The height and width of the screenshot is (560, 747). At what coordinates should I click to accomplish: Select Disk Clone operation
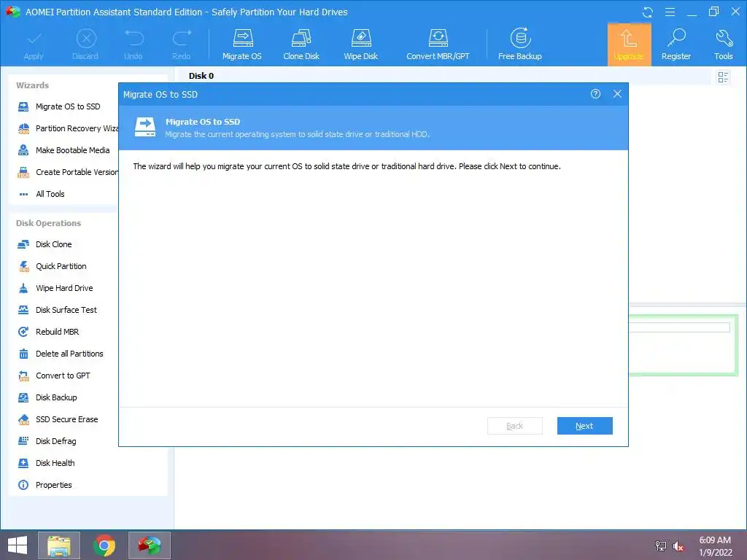[44, 244]
